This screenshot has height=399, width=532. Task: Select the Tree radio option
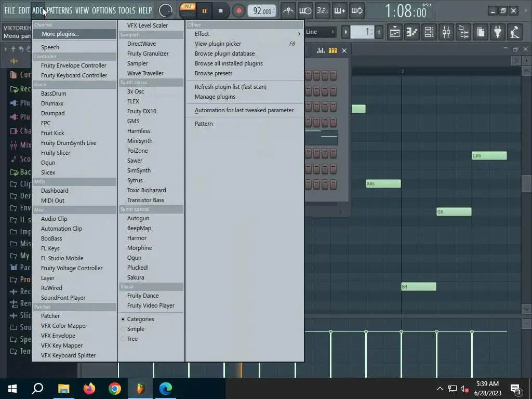[x=129, y=339]
